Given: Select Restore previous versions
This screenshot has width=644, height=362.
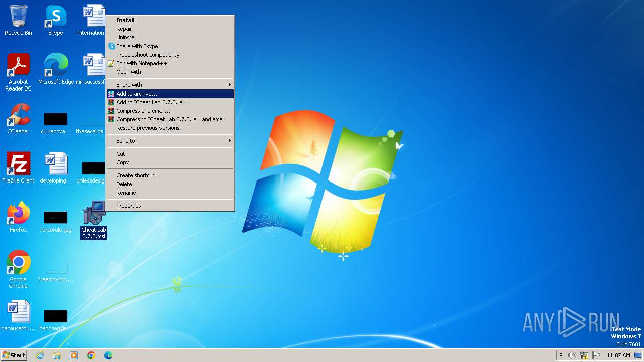Looking at the screenshot, I should pos(170,128).
